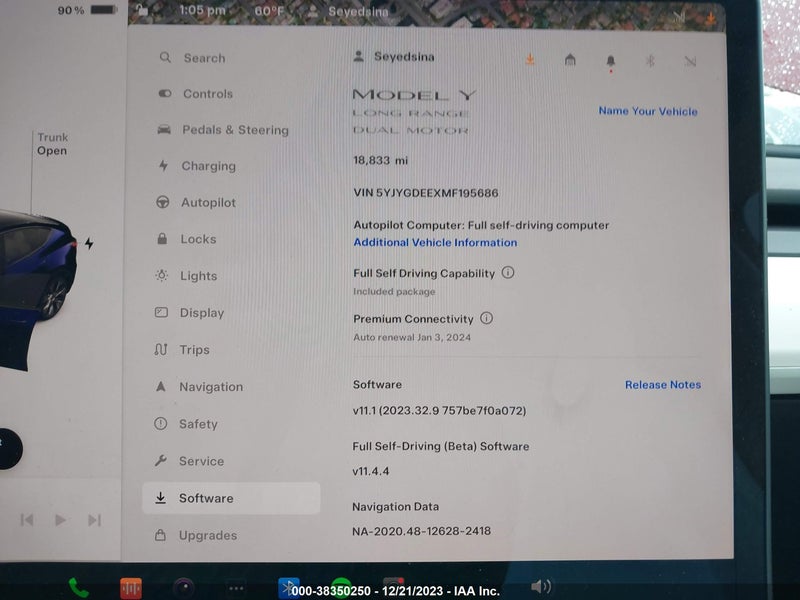The width and height of the screenshot is (800, 600).
Task: Tap the charging bolt icon beside the car
Action: [89, 243]
